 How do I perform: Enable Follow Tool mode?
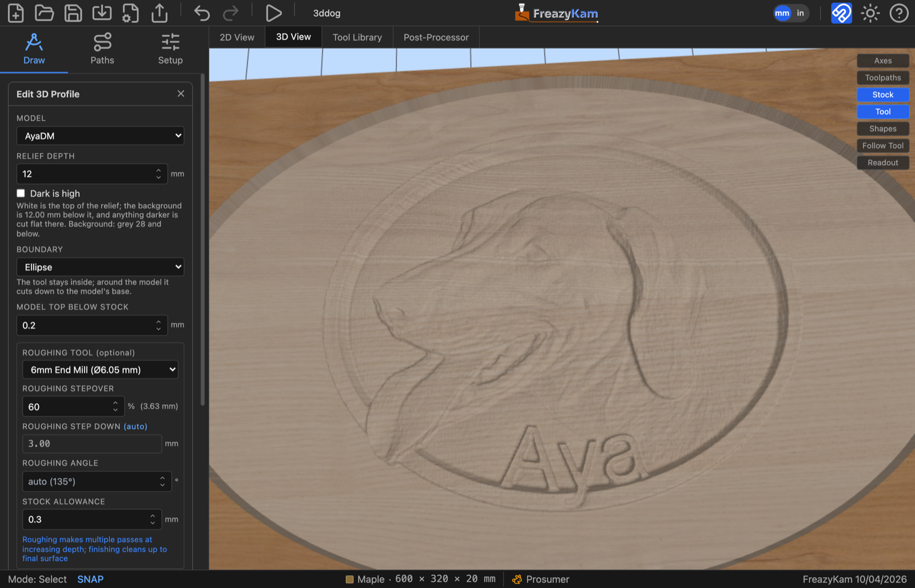pos(883,146)
